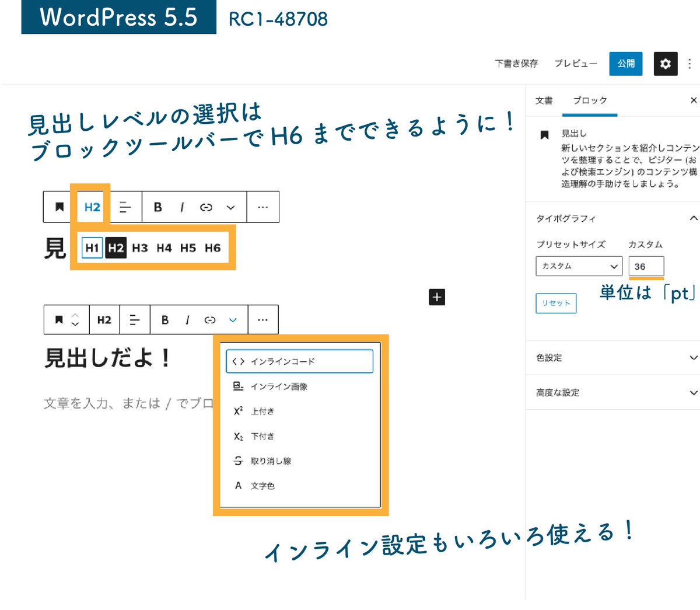The height and width of the screenshot is (610, 700).
Task: Expand the 色設定 color settings panel
Action: 612,357
